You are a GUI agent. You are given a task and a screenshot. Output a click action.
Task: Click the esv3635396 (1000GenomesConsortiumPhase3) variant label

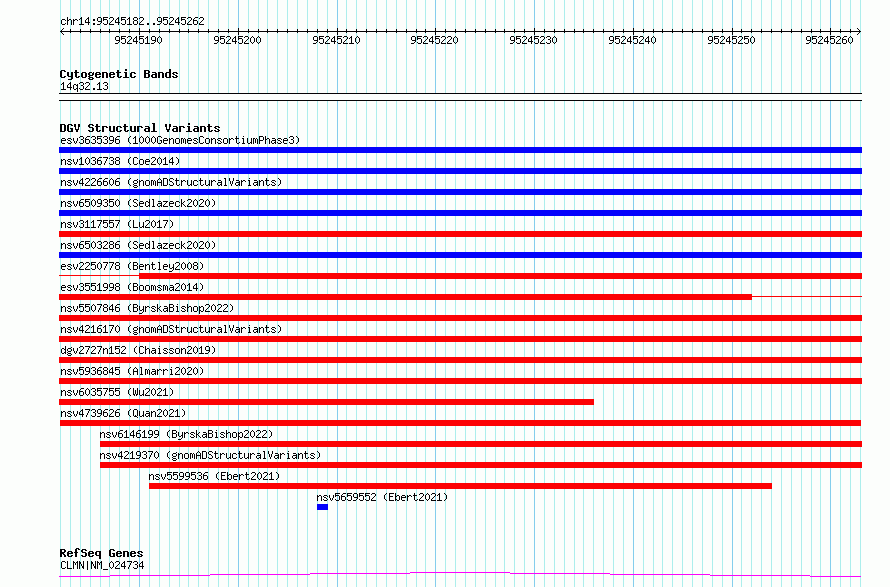click(180, 140)
